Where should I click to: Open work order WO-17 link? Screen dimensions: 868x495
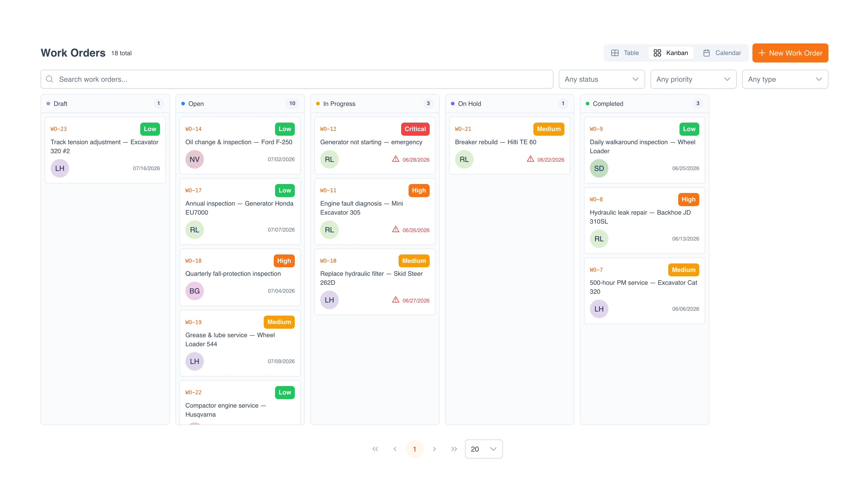coord(193,190)
